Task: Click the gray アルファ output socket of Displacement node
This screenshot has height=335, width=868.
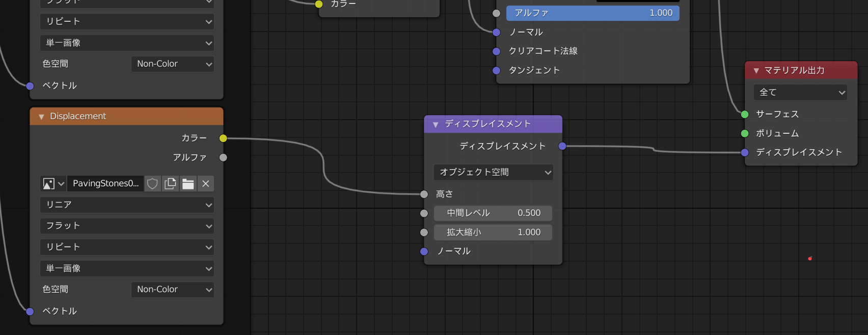Action: click(x=223, y=157)
